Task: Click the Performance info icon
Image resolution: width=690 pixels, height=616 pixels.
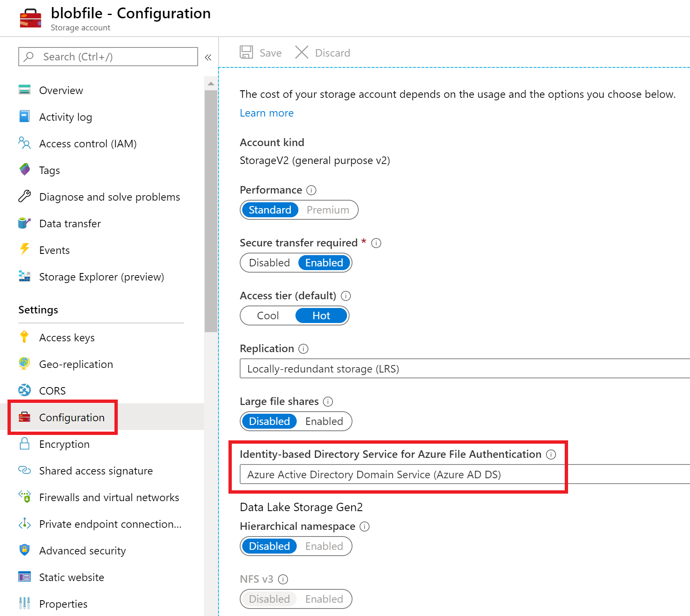Action: click(311, 190)
